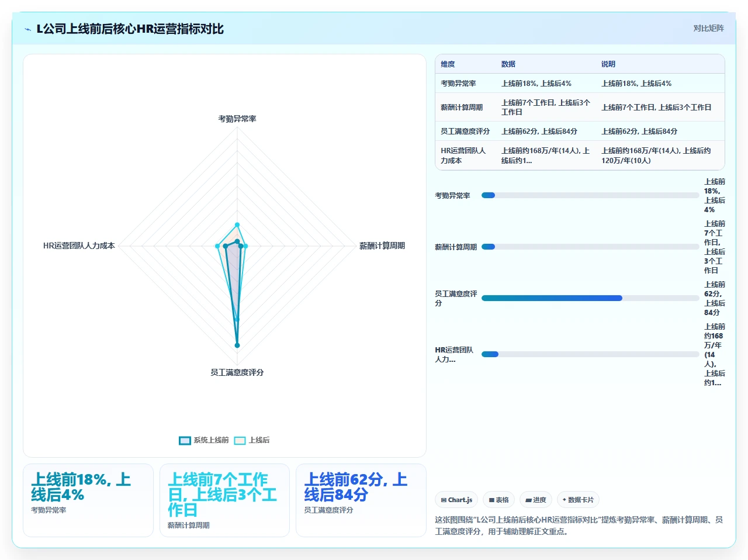This screenshot has height=560, width=748.
Task: Click the 考勤异常率 progress bar
Action: [590, 195]
